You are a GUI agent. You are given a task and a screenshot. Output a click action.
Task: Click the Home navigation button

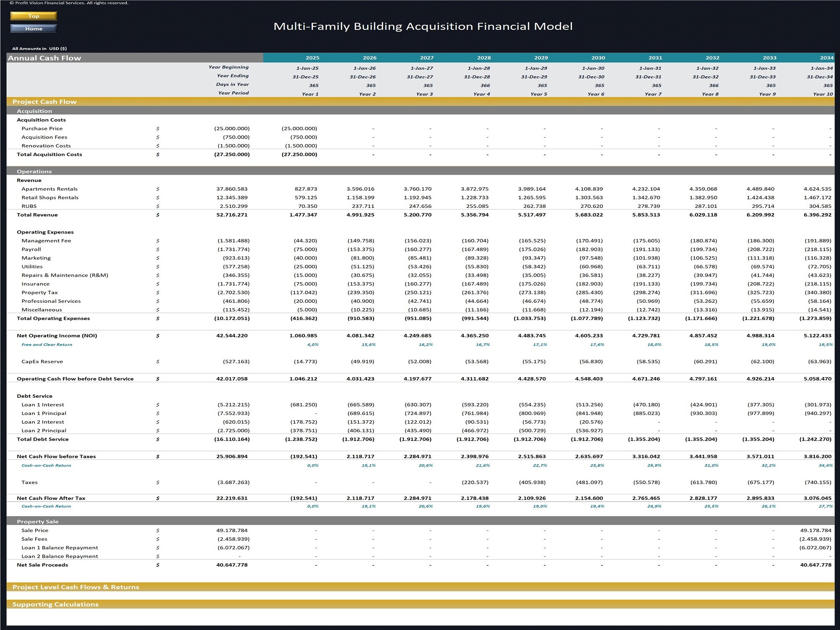click(34, 29)
